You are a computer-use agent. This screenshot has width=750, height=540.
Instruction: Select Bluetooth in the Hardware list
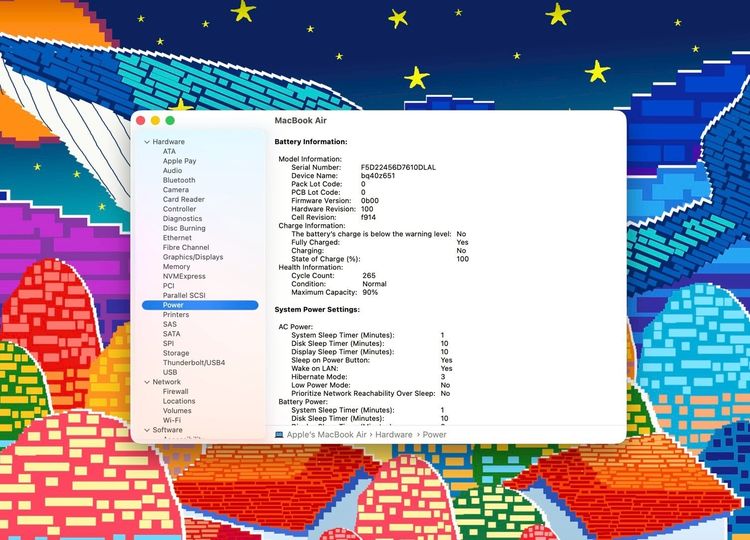[x=179, y=180]
